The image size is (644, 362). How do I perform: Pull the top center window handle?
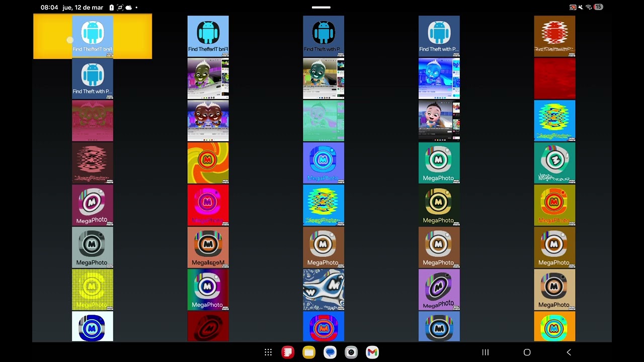coord(321,8)
